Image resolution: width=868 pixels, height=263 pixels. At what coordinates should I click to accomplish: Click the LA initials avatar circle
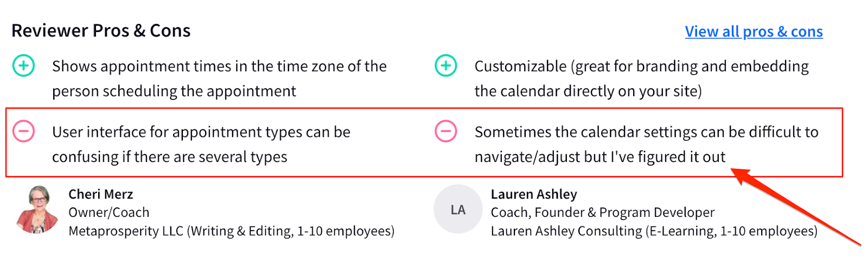458,210
